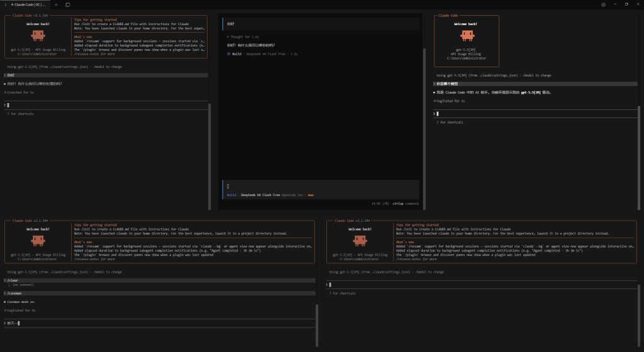This screenshot has width=644, height=352.
Task: Focus the prompt input in the top-right Claude pane
Action: (535, 114)
